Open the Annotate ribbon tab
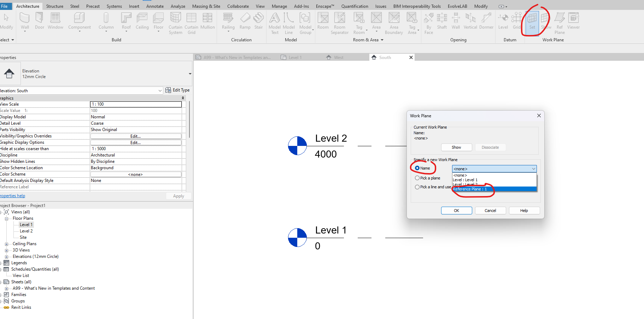The image size is (644, 319). [x=155, y=6]
